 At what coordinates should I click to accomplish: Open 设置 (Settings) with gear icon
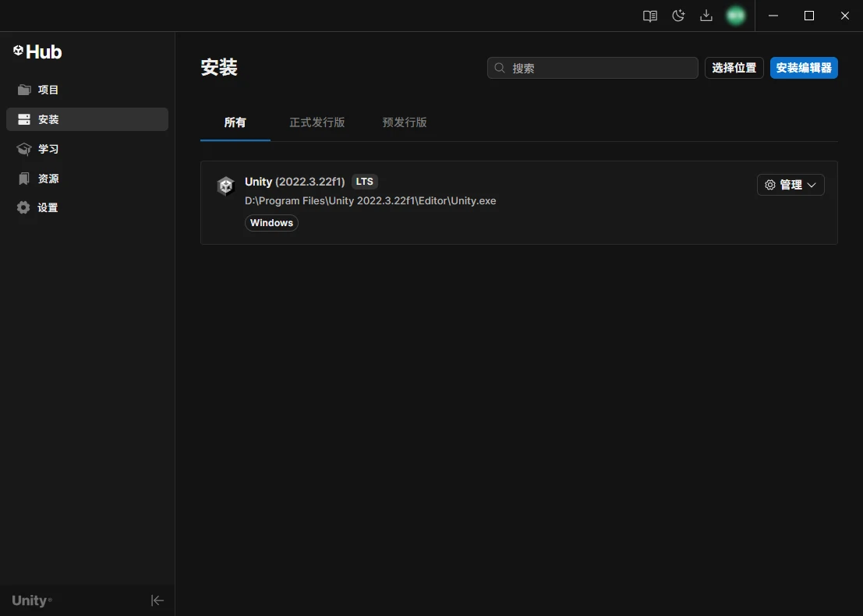[x=48, y=207]
